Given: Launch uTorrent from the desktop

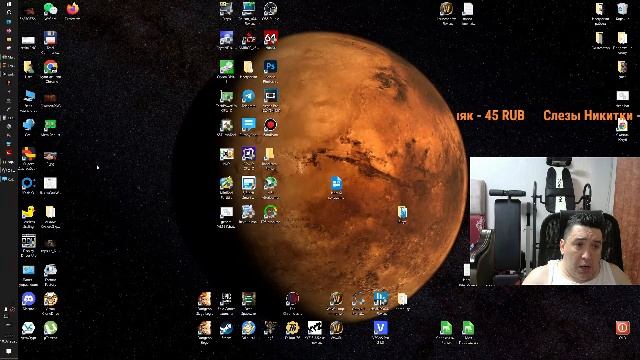Looking at the screenshot, I should (50, 328).
